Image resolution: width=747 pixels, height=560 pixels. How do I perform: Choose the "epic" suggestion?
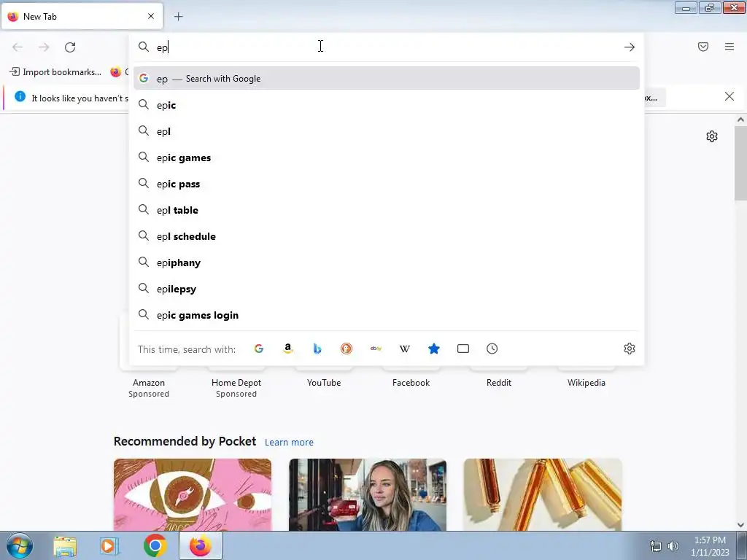coord(387,105)
